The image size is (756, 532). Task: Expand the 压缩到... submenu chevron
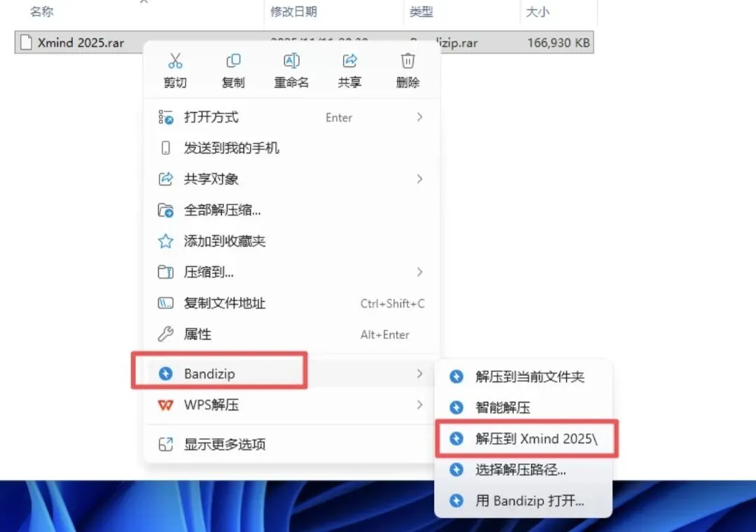(x=419, y=272)
